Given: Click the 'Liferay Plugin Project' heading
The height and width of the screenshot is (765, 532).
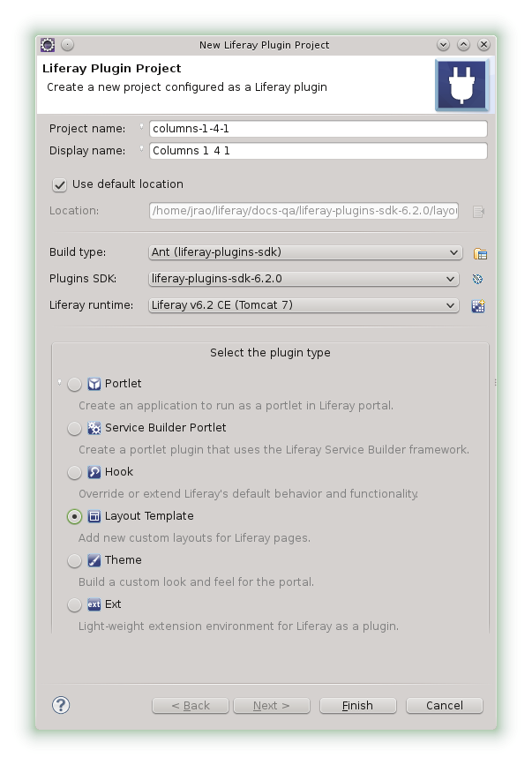Looking at the screenshot, I should click(x=112, y=68).
